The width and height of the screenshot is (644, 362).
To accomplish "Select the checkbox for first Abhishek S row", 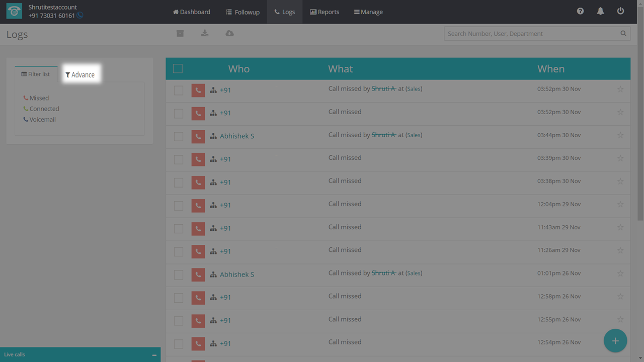I will point(179,136).
